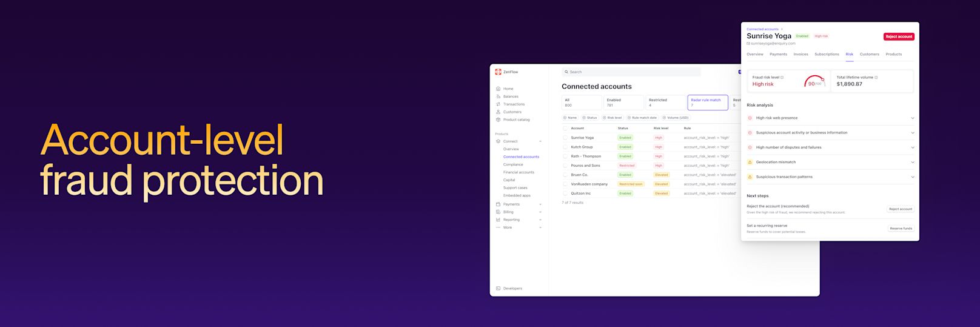Click the Product catalog box icon
This screenshot has height=327, width=980.
498,120
